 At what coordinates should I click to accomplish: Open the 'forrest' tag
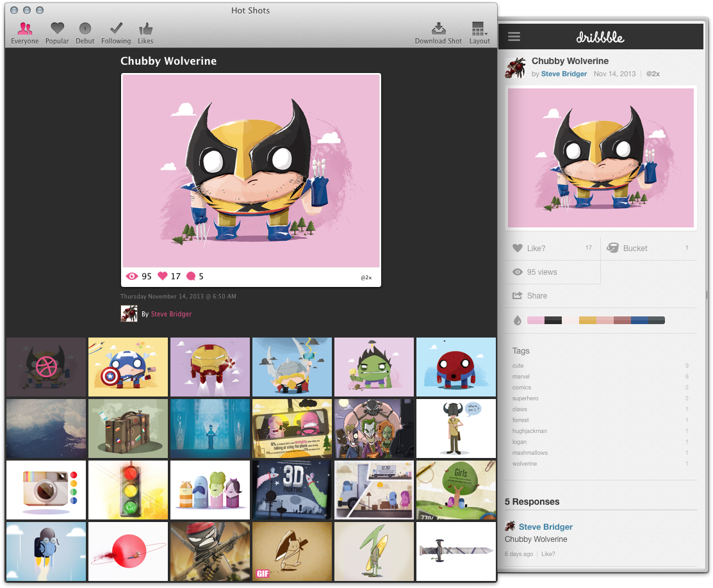pos(521,420)
